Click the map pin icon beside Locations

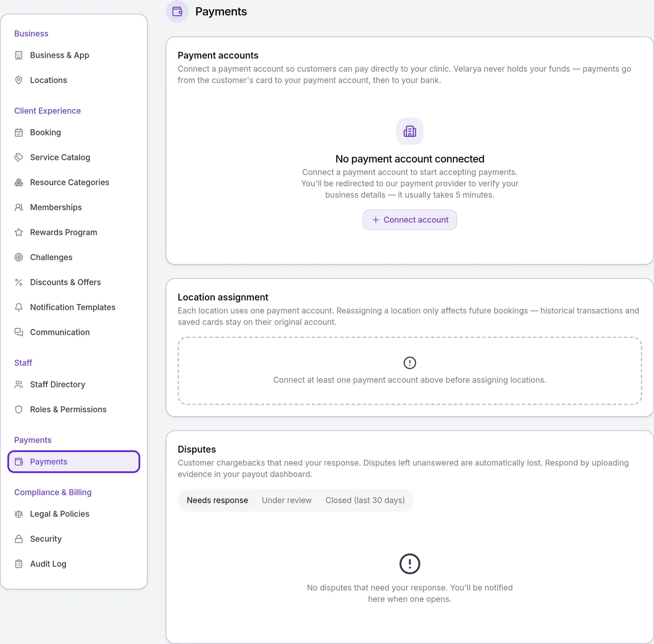19,80
